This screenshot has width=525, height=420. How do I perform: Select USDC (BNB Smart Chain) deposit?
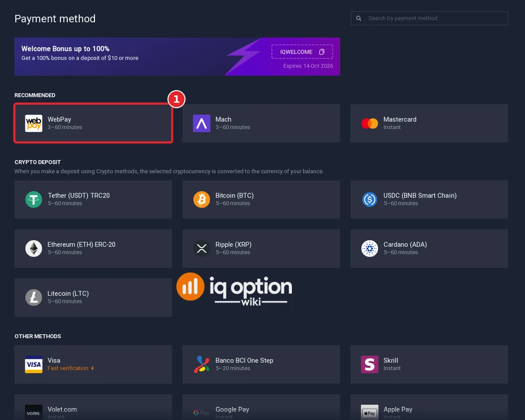(429, 199)
